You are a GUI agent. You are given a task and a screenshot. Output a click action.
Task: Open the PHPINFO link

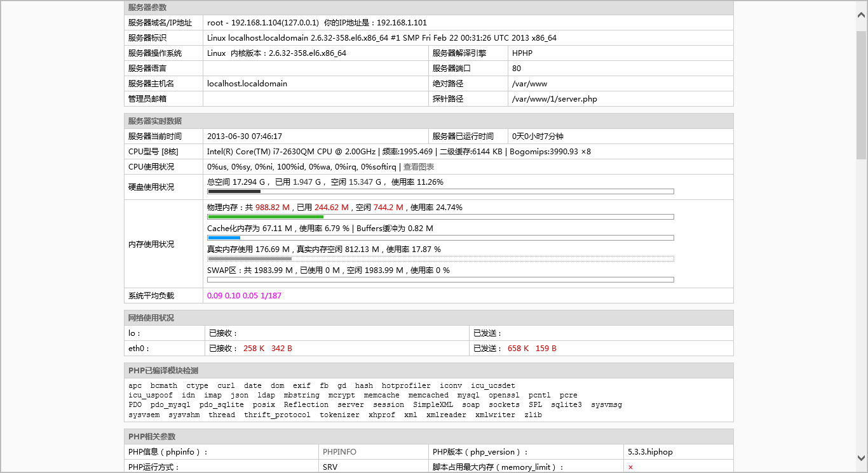click(339, 452)
